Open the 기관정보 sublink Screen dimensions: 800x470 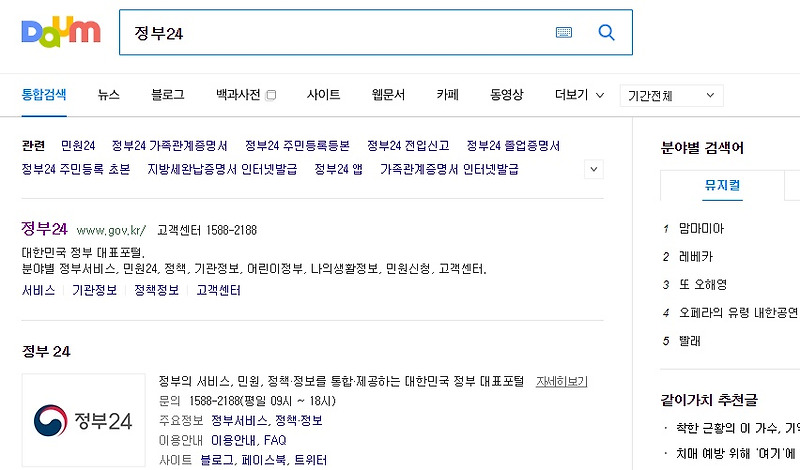94,290
